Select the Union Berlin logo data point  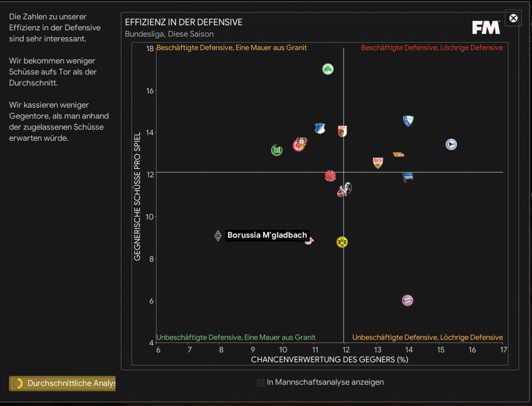coord(398,155)
